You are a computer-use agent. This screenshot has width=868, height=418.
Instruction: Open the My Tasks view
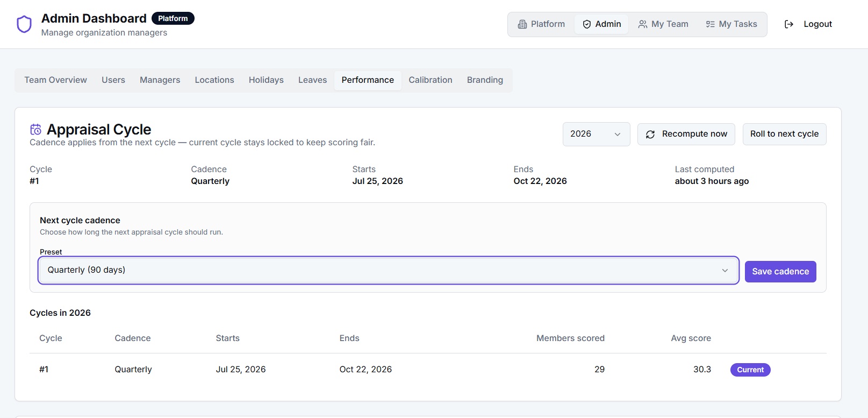[x=731, y=24]
